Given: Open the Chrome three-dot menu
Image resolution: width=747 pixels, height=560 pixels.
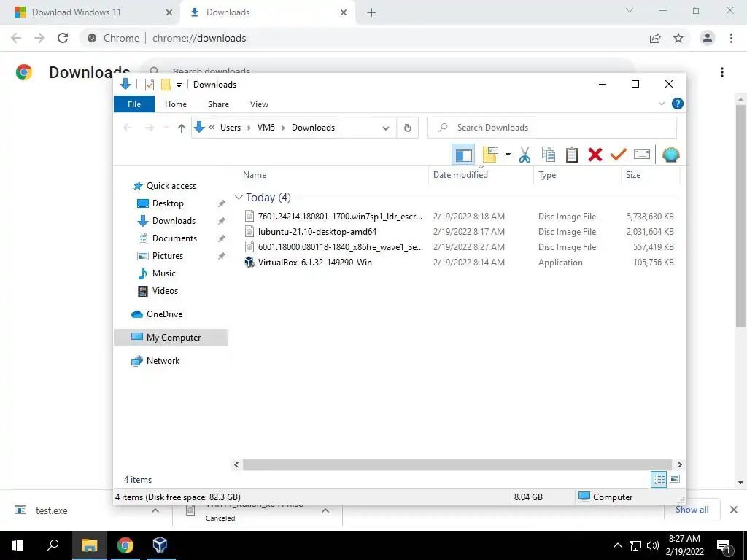Looking at the screenshot, I should point(731,38).
